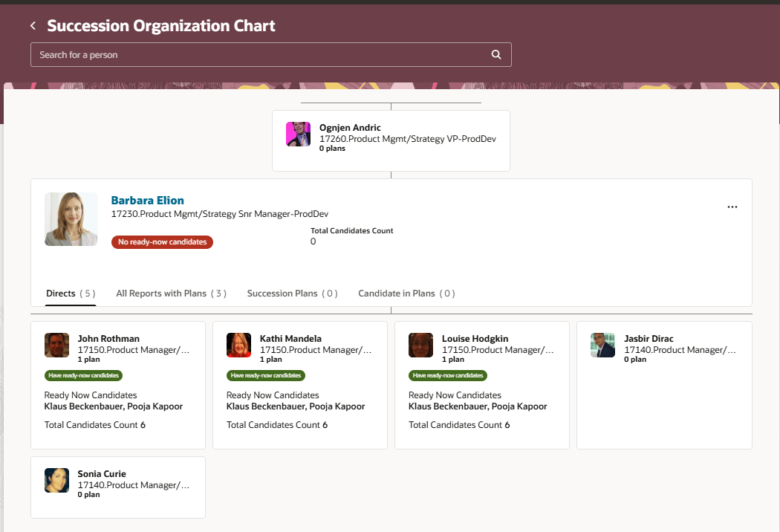This screenshot has height=532, width=780.
Task: Open the Candidate in Plans tab
Action: click(x=406, y=293)
